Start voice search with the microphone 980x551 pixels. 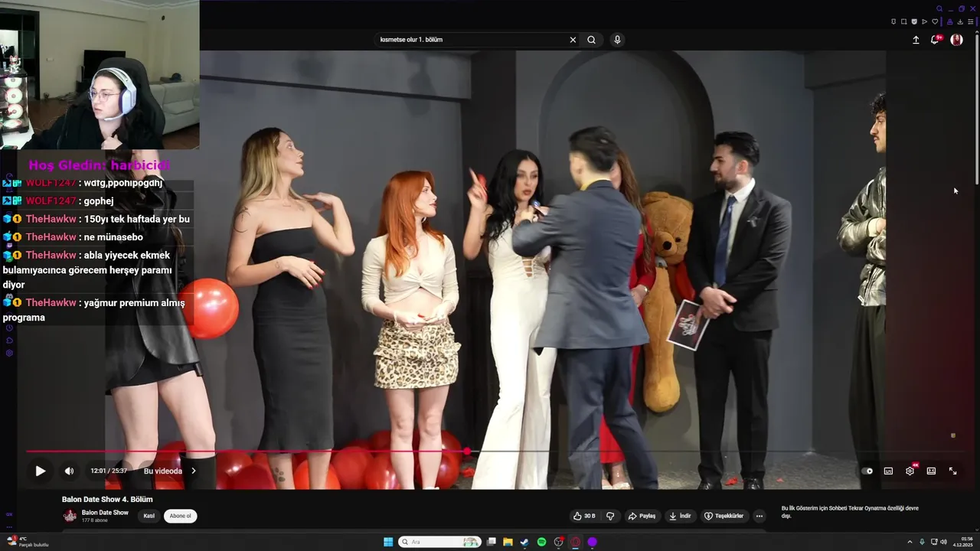617,40
